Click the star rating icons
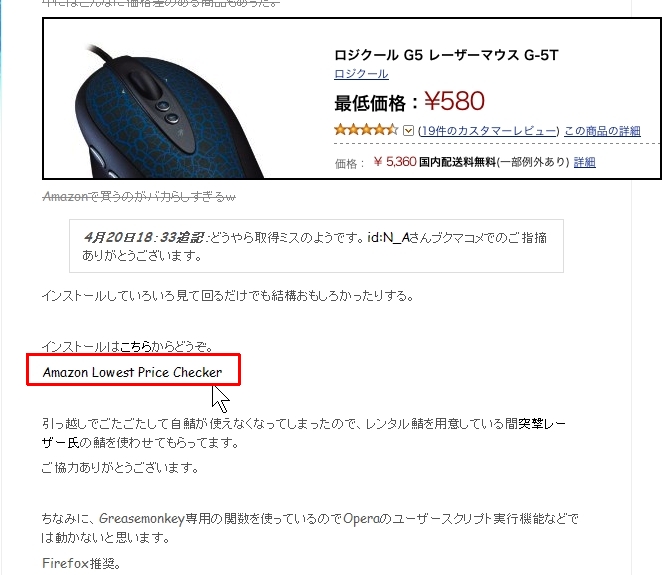Viewport: 668px width, 575px height. click(366, 129)
